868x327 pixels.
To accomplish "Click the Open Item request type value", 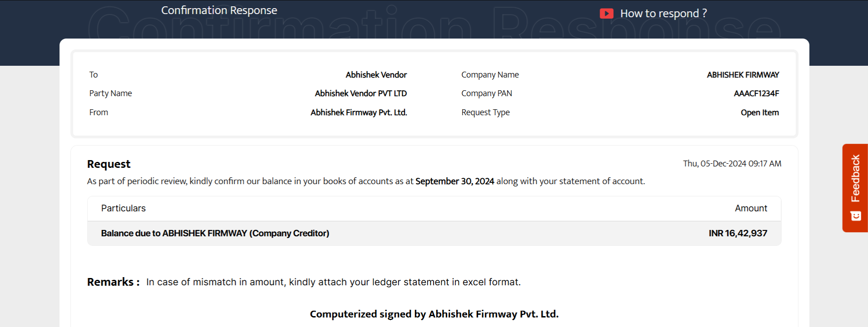I will [759, 112].
